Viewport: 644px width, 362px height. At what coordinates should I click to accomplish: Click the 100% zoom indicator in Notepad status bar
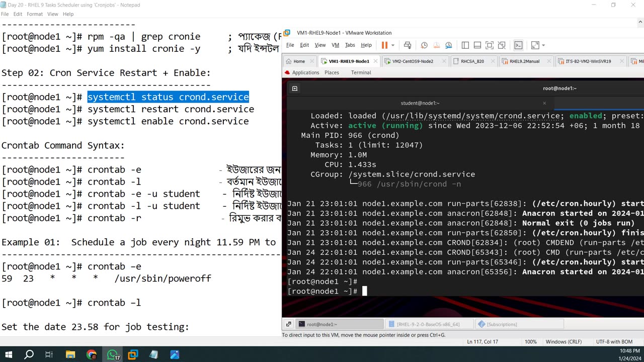531,342
